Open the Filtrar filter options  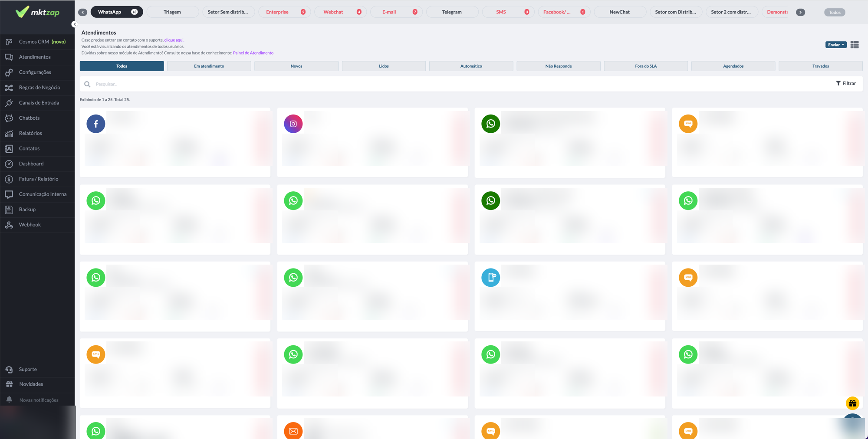[846, 83]
